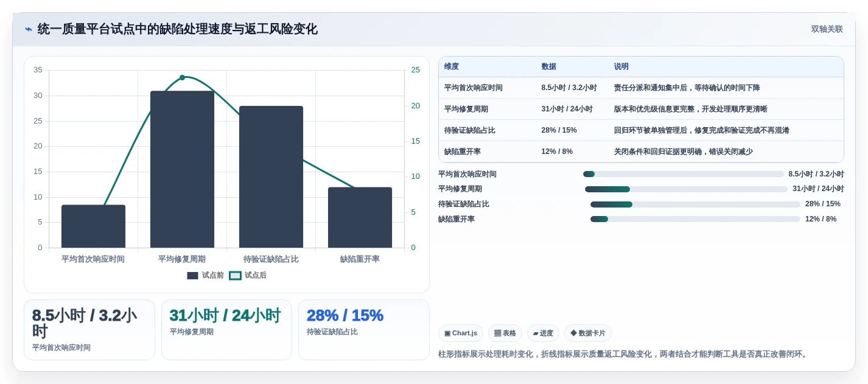The image size is (868, 384).
Task: Toggle the 试点前 legend entry
Action: click(205, 276)
